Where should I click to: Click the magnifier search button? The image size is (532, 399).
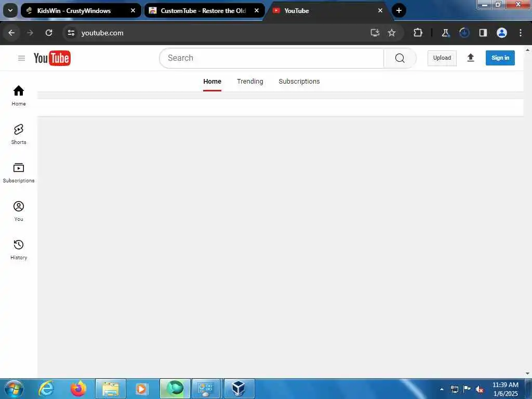400,58
